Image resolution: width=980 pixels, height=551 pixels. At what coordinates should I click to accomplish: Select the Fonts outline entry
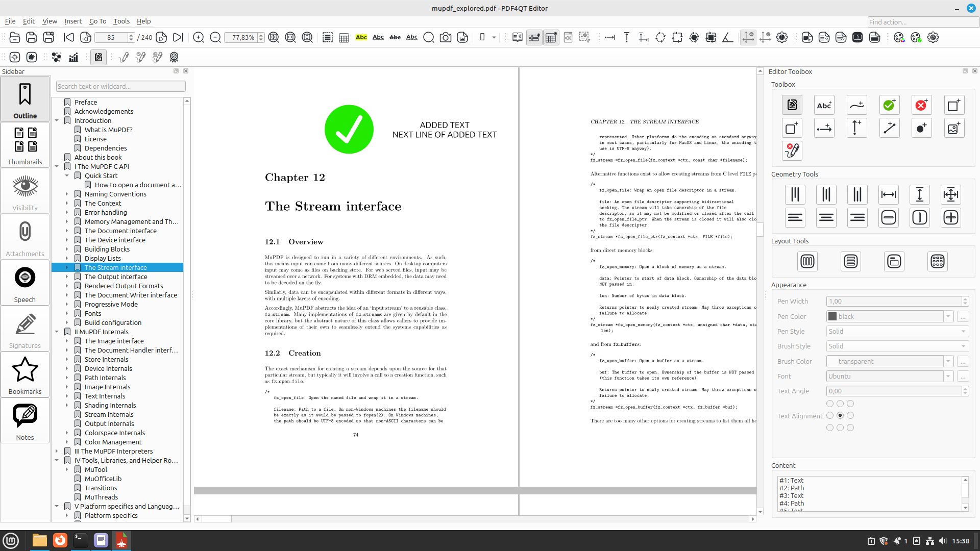pos(93,314)
